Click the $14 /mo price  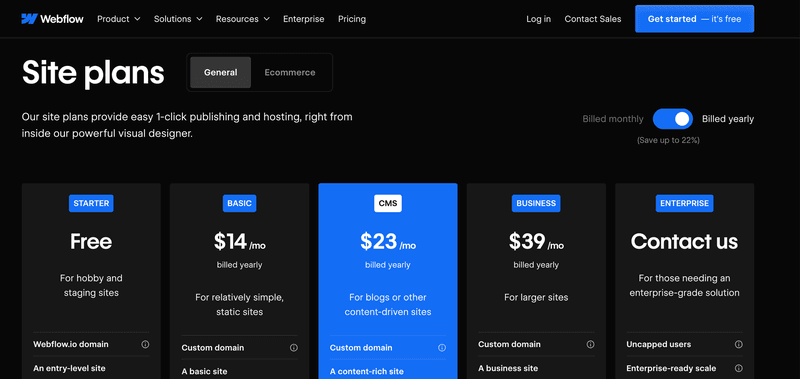(x=239, y=242)
